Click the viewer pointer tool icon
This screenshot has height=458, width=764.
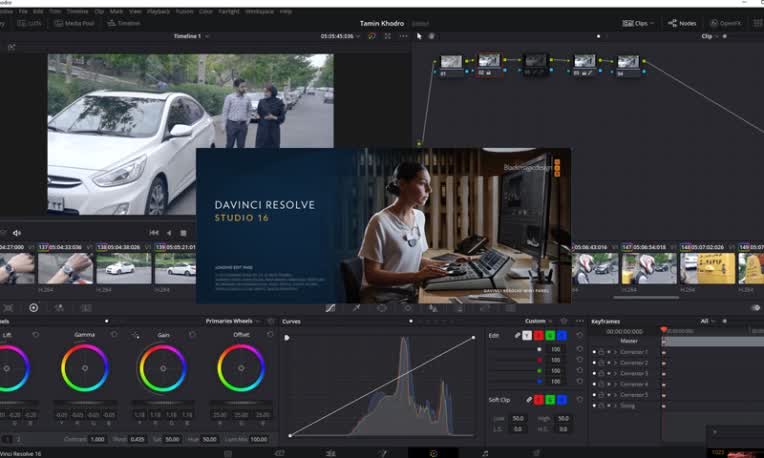click(x=419, y=36)
